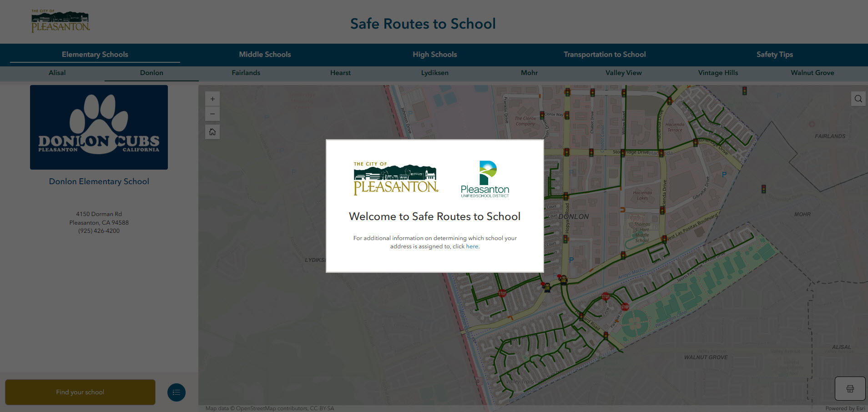Screen dimensions: 868x412
Task: Select the Hearst school tab
Action: [x=340, y=73]
